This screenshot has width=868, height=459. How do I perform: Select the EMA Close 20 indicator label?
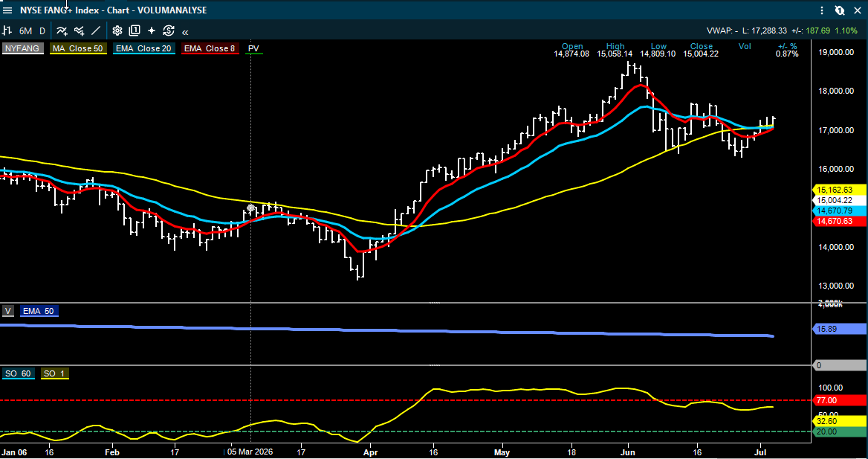[144, 48]
